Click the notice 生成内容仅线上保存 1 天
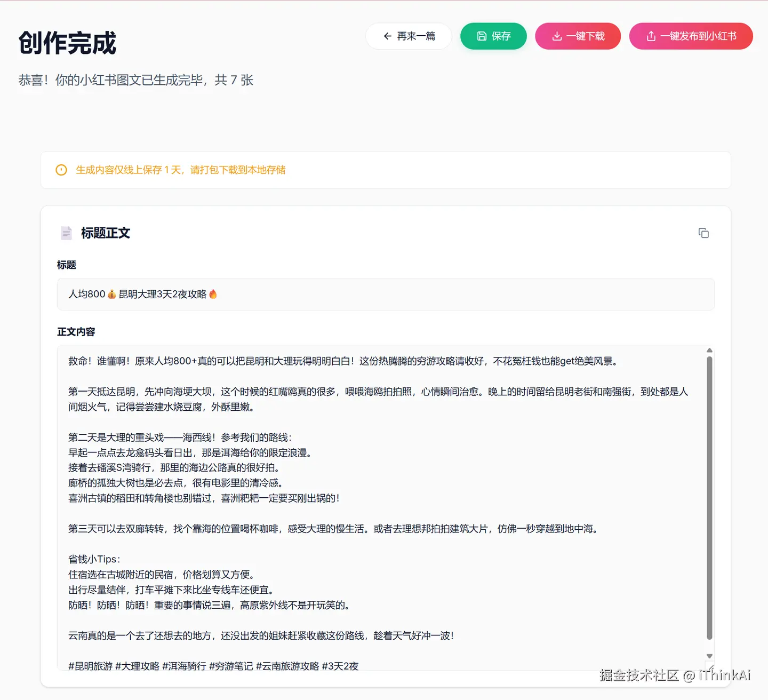The height and width of the screenshot is (700, 768). pos(180,170)
